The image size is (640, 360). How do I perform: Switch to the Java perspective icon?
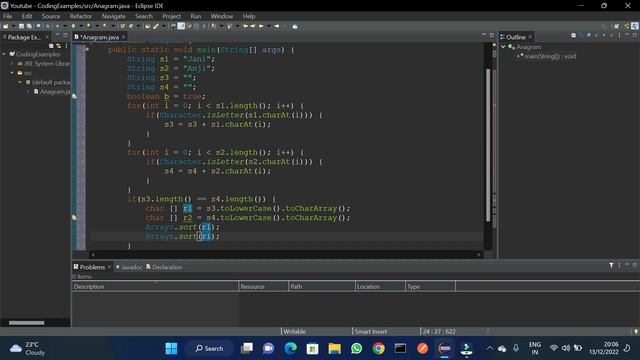tap(635, 26)
